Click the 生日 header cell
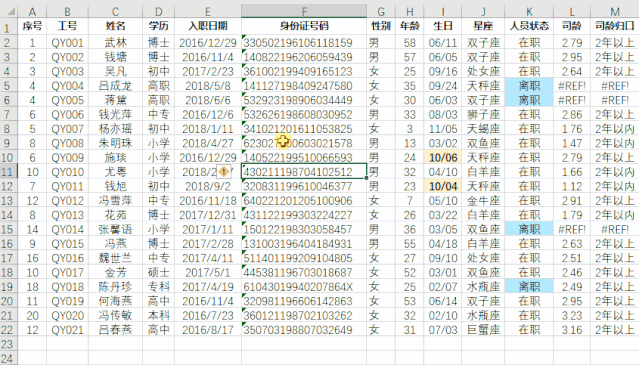The image size is (639, 365). click(x=443, y=26)
